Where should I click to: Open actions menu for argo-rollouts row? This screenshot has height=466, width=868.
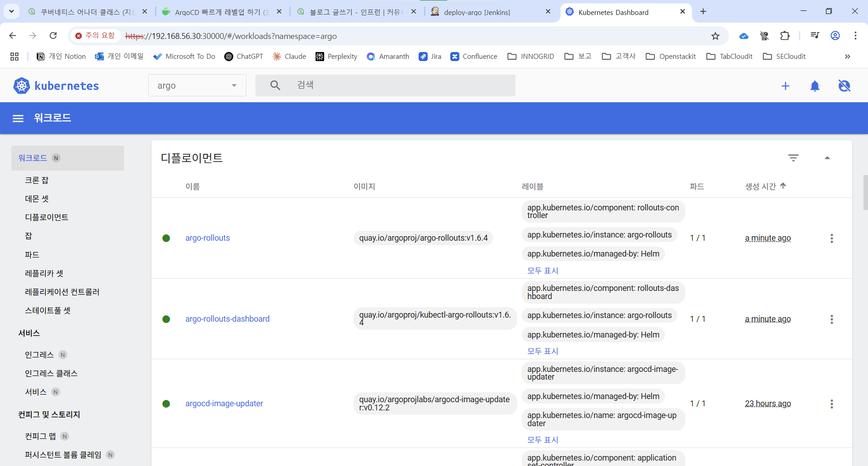click(x=832, y=238)
